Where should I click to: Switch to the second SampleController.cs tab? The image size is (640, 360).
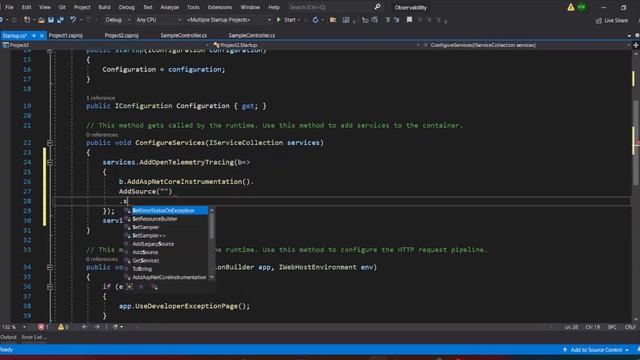(251, 36)
